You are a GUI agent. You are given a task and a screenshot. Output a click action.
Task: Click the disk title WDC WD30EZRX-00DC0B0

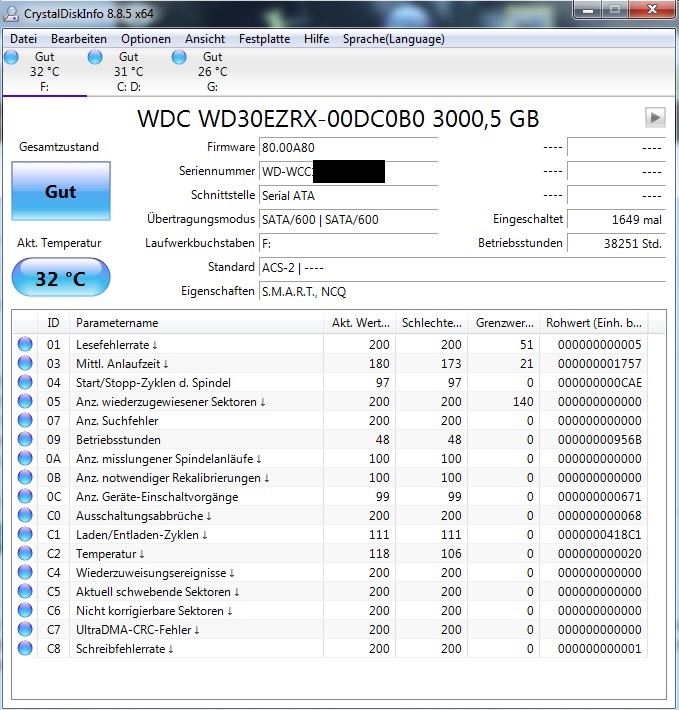pos(338,119)
